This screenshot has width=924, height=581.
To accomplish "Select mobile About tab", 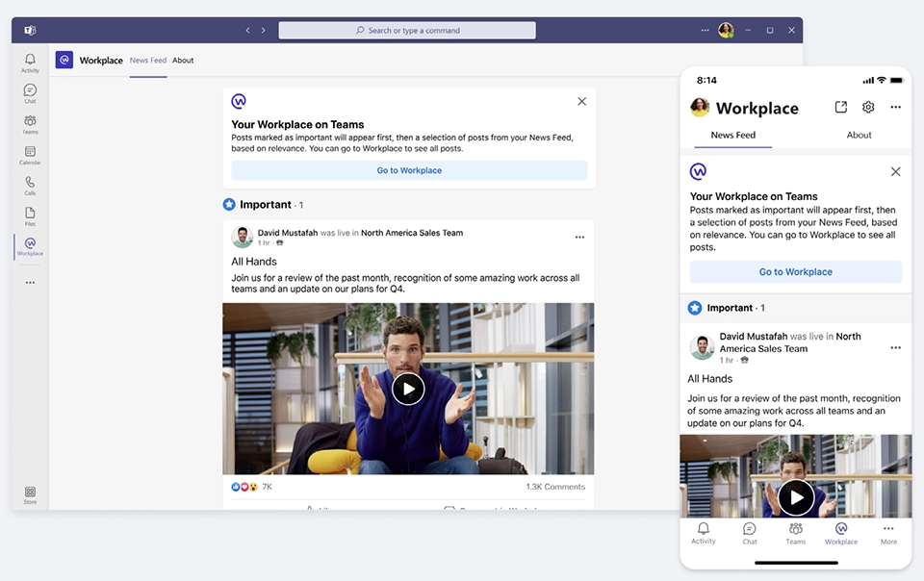I will tap(859, 135).
